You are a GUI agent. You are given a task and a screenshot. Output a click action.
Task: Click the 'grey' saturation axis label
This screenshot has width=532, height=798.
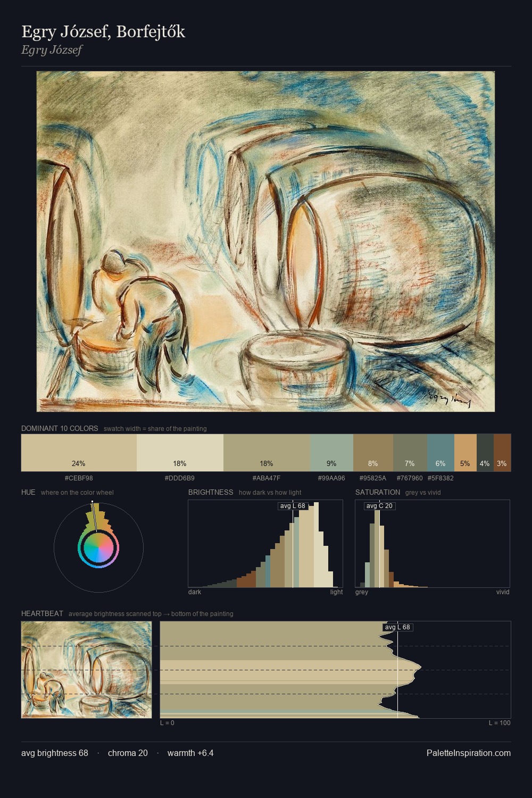tap(362, 592)
